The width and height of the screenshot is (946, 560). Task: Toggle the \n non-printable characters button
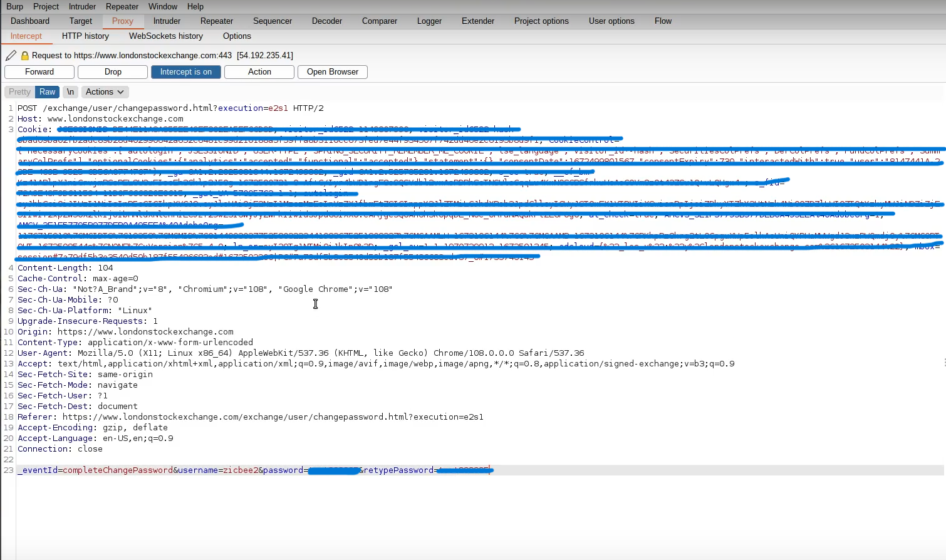(71, 92)
